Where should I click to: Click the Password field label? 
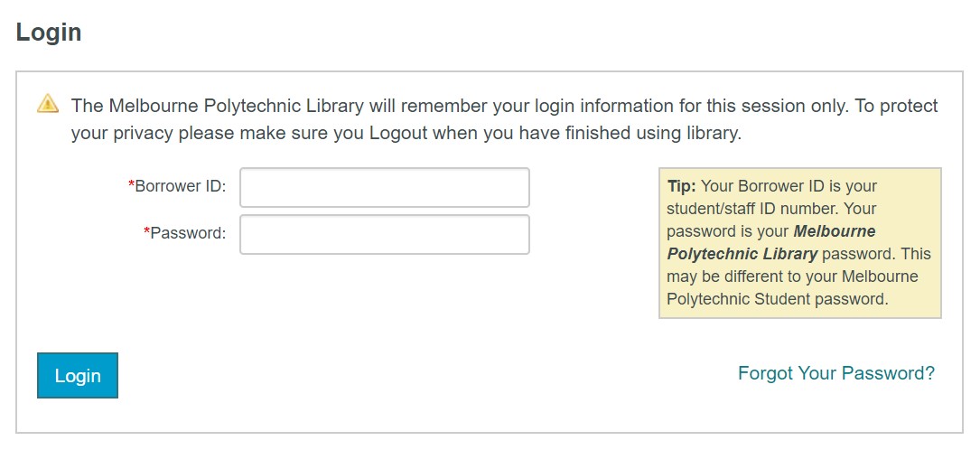(x=188, y=233)
